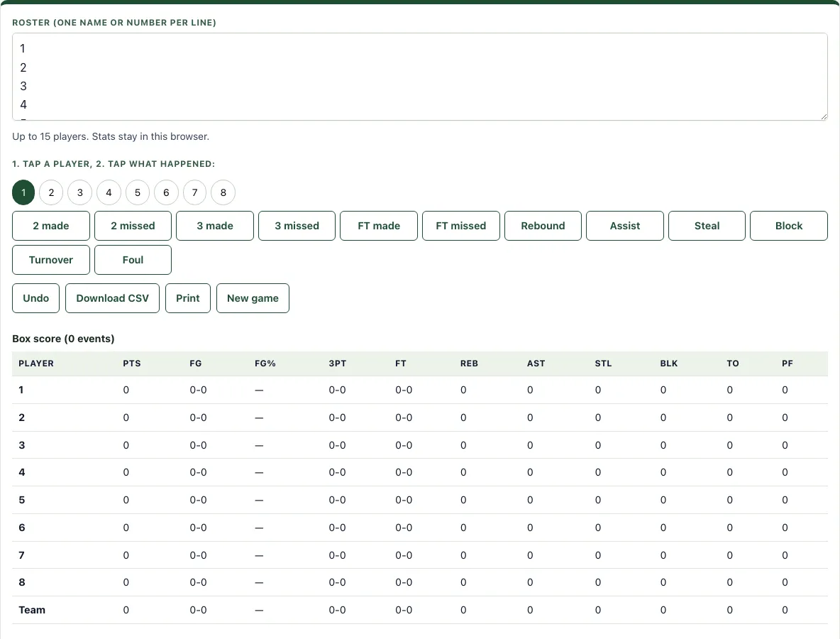
Task: Click Team row FG value 0-0
Action: pyautogui.click(x=198, y=610)
